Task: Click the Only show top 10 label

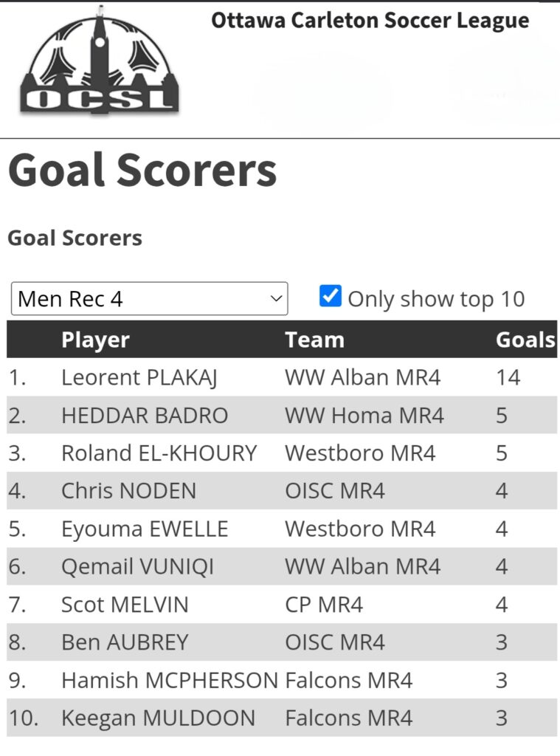Action: coord(436,299)
